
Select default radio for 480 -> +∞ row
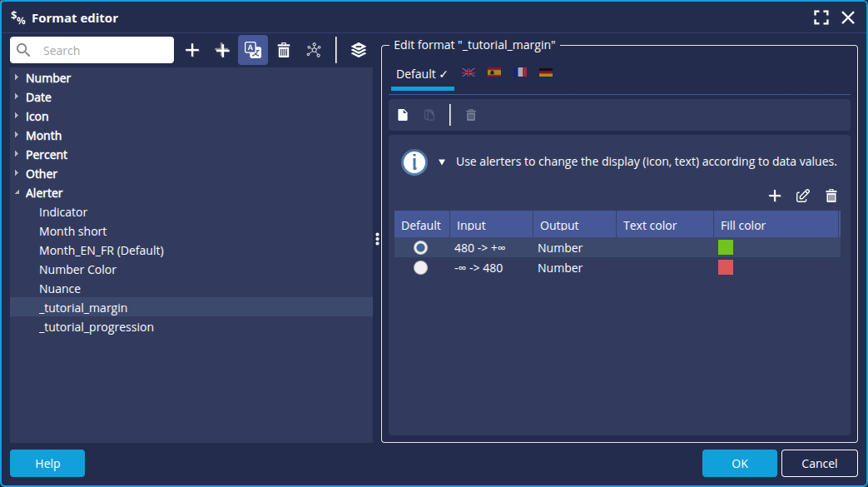point(420,248)
